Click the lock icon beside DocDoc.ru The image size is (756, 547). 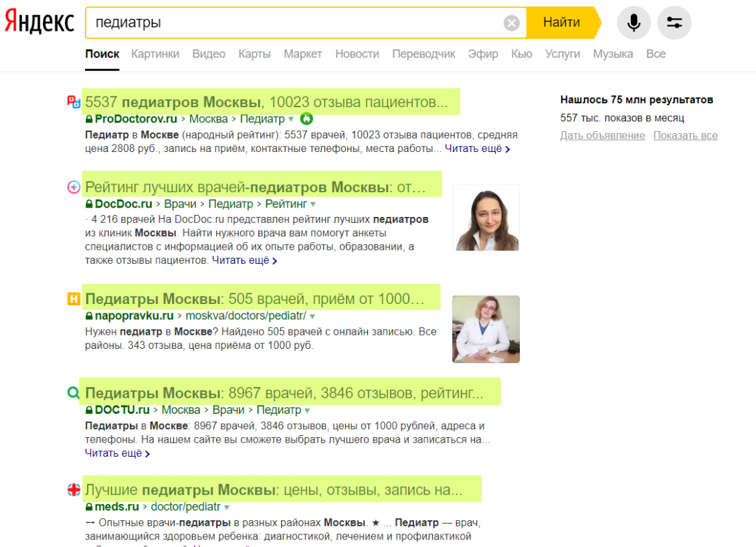(x=89, y=204)
